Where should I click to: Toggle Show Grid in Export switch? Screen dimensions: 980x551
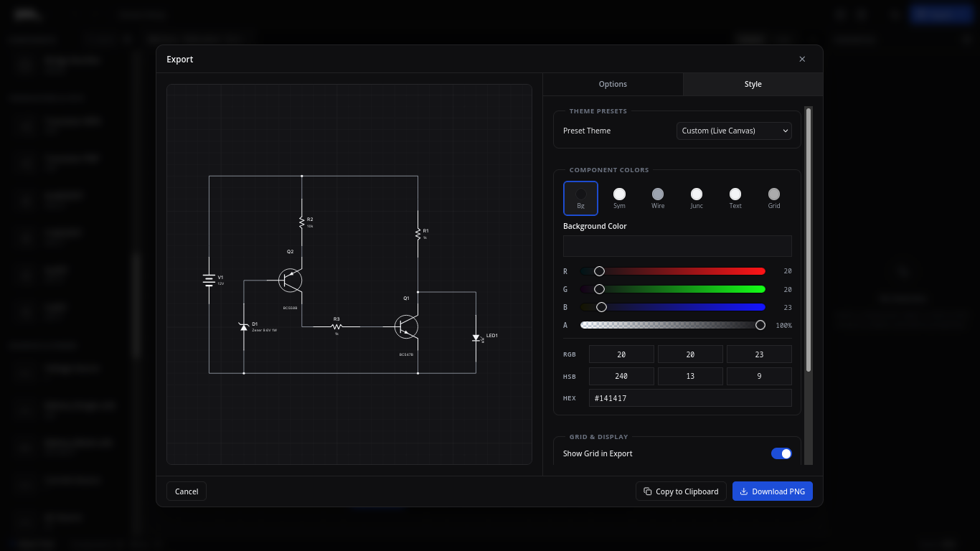781,453
